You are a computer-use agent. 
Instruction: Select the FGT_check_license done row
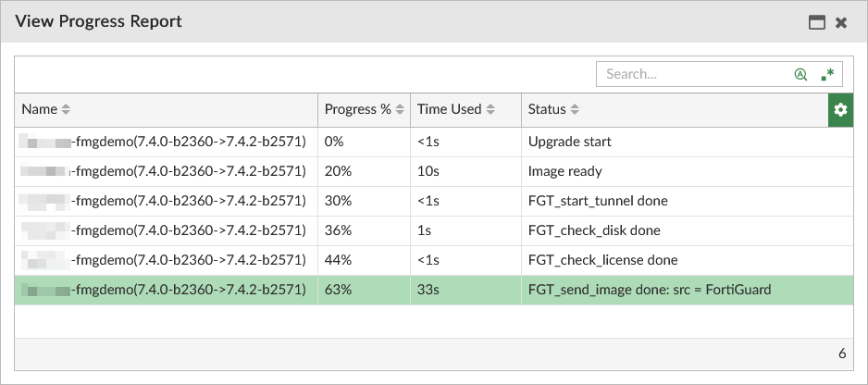click(x=602, y=260)
